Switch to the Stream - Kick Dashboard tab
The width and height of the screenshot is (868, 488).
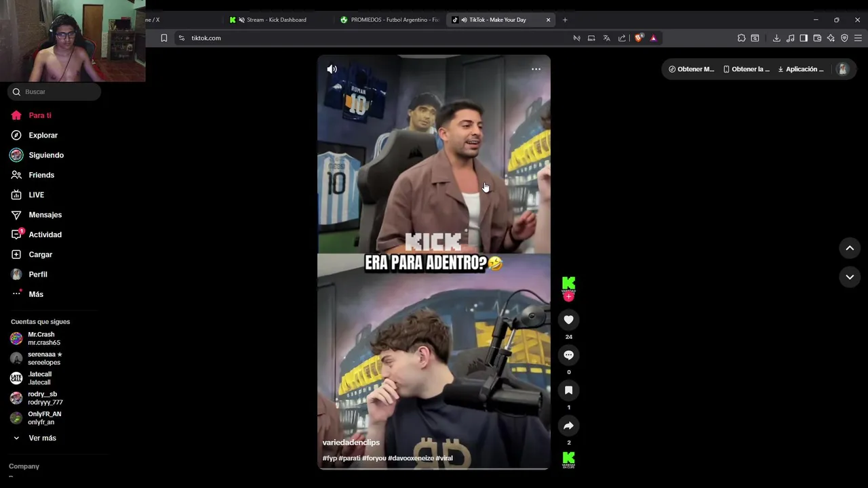(x=276, y=20)
